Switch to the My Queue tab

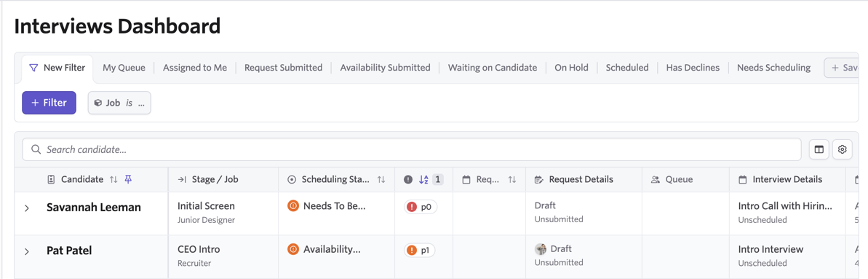click(124, 68)
